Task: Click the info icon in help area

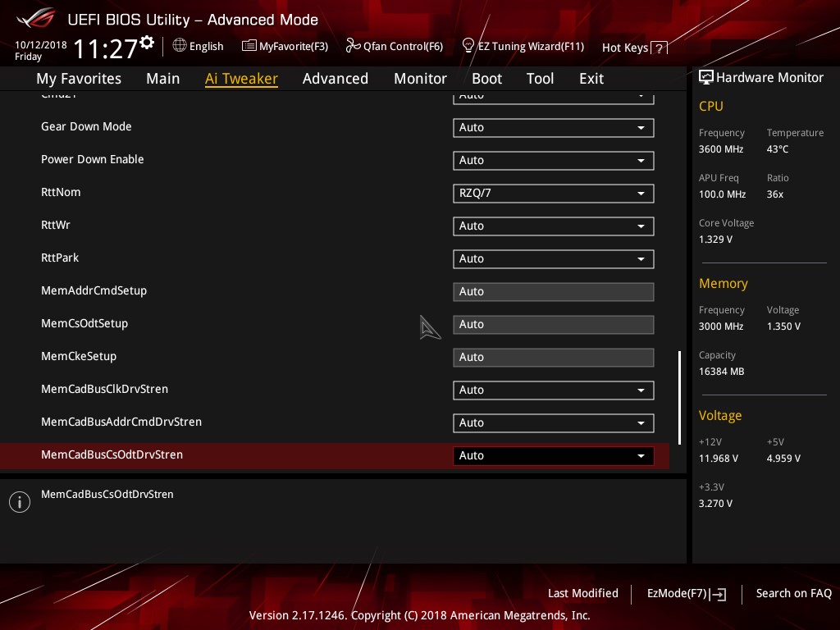Action: (x=20, y=502)
